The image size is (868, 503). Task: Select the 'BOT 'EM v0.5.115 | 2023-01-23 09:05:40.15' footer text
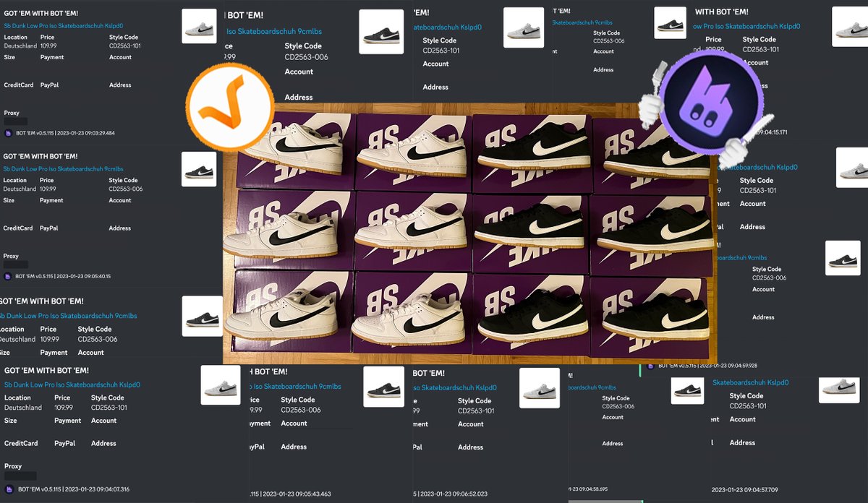[x=63, y=276]
